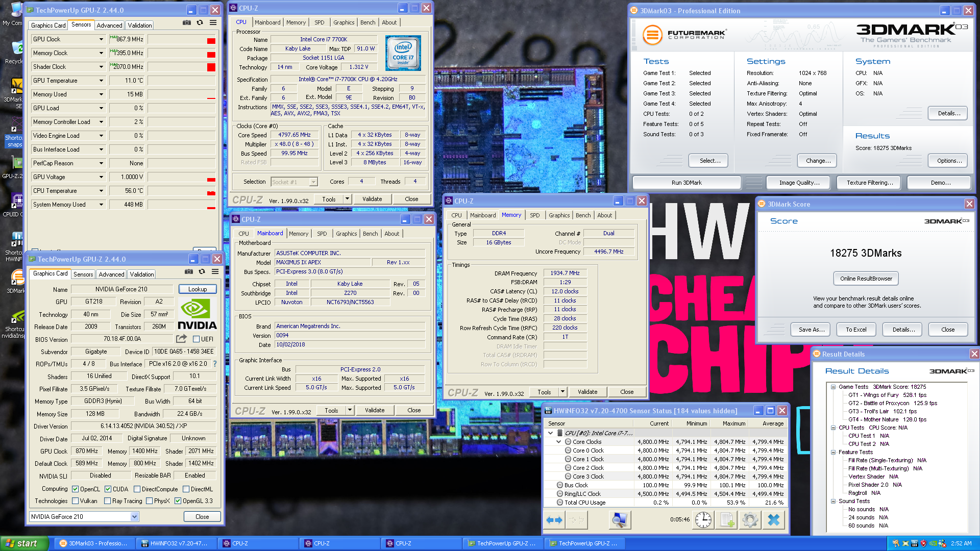Click the Lookup button in GPU-Z
The width and height of the screenshot is (980, 551).
coord(198,289)
